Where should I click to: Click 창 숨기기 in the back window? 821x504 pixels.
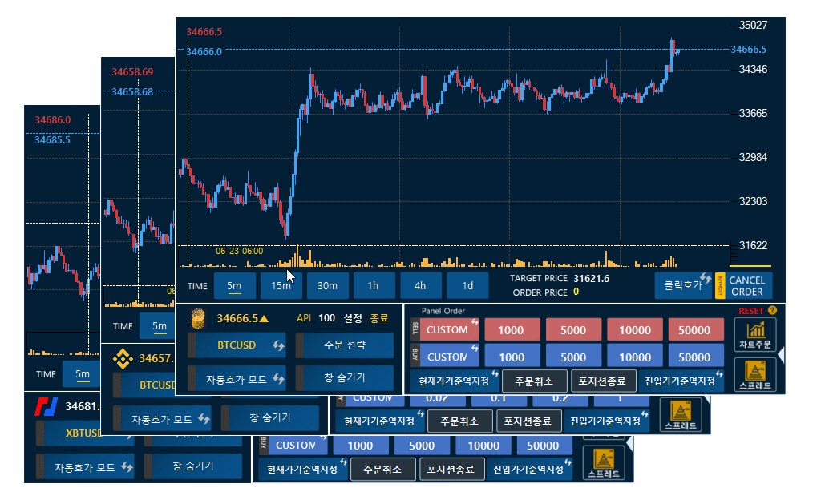click(192, 466)
